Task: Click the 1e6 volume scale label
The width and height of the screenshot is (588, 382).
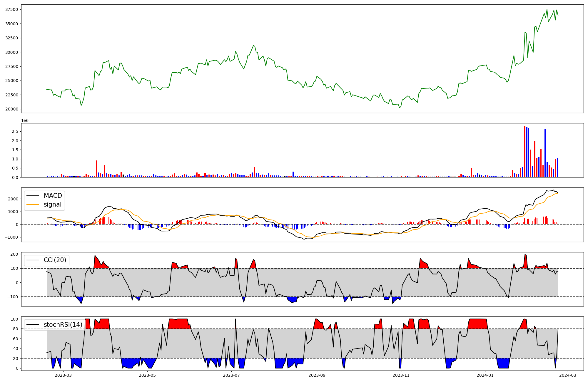Action: (25, 120)
